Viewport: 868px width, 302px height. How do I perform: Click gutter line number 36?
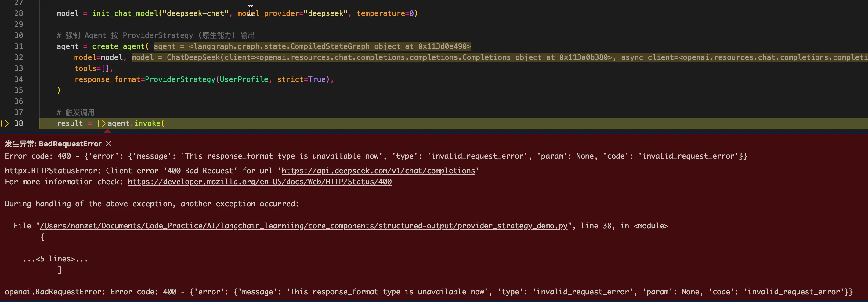pos(19,101)
